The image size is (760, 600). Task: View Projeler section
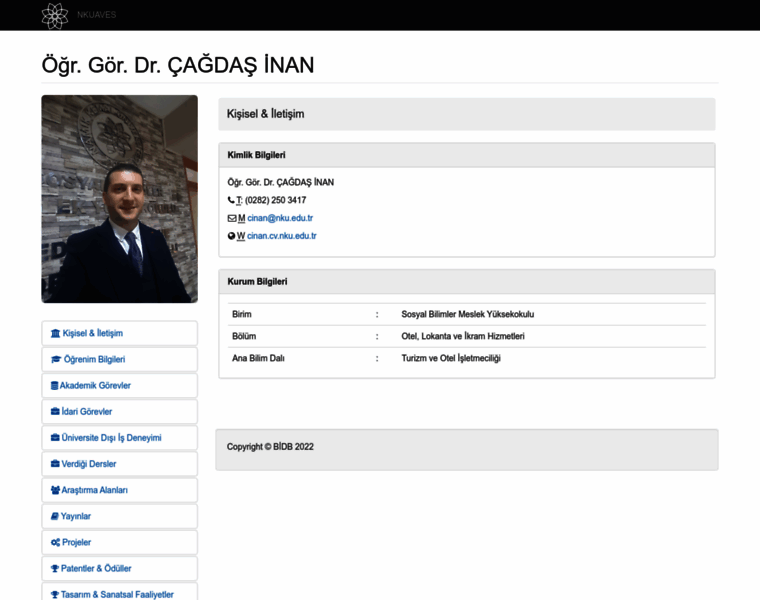pos(119,542)
